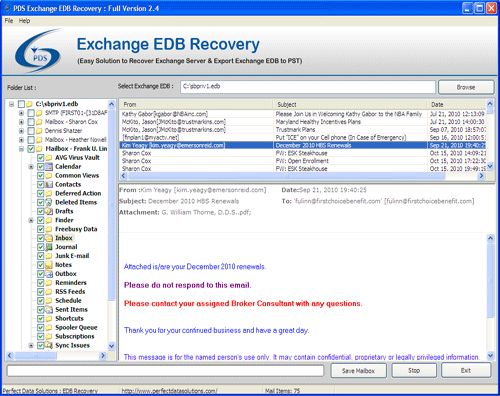Click the Inbox folder icon
Viewport: 500px width, 396px height.
click(49, 238)
